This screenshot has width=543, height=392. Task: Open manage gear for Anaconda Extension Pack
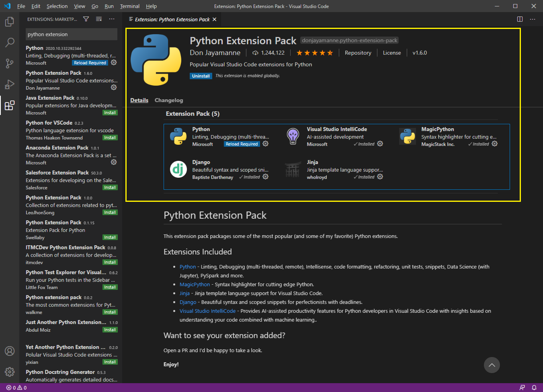pos(114,162)
